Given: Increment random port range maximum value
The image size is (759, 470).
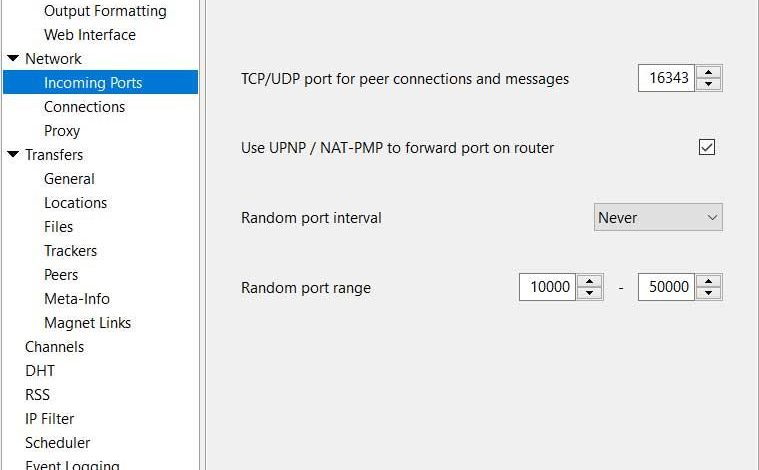Looking at the screenshot, I should (709, 281).
